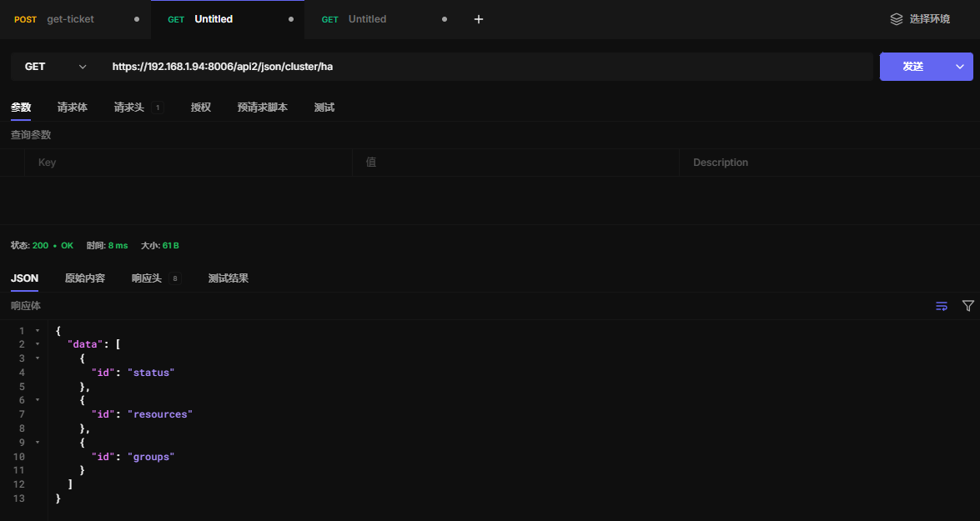Screen dimensions: 980x521
Task: Switch to the POST get-ticket tab
Action: (x=70, y=19)
